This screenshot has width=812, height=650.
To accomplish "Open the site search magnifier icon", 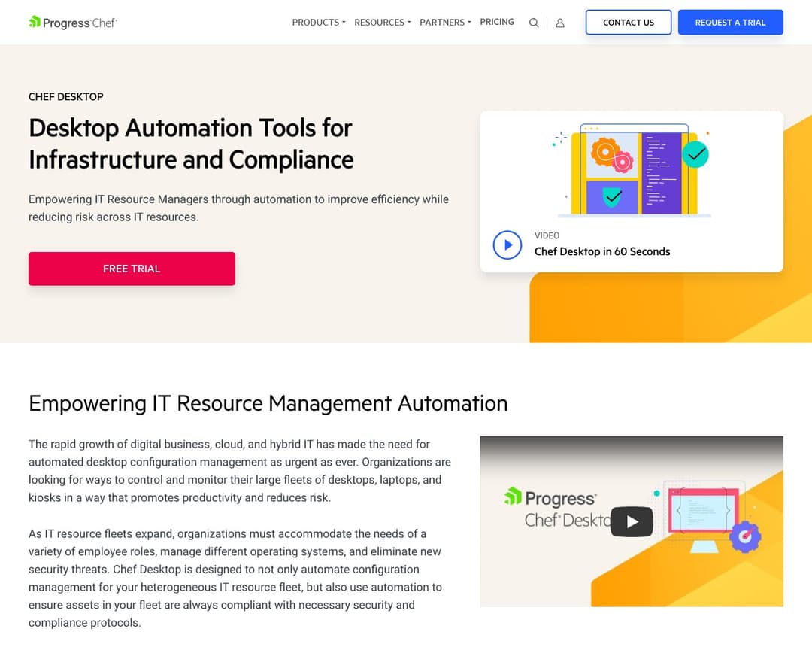I will point(534,23).
